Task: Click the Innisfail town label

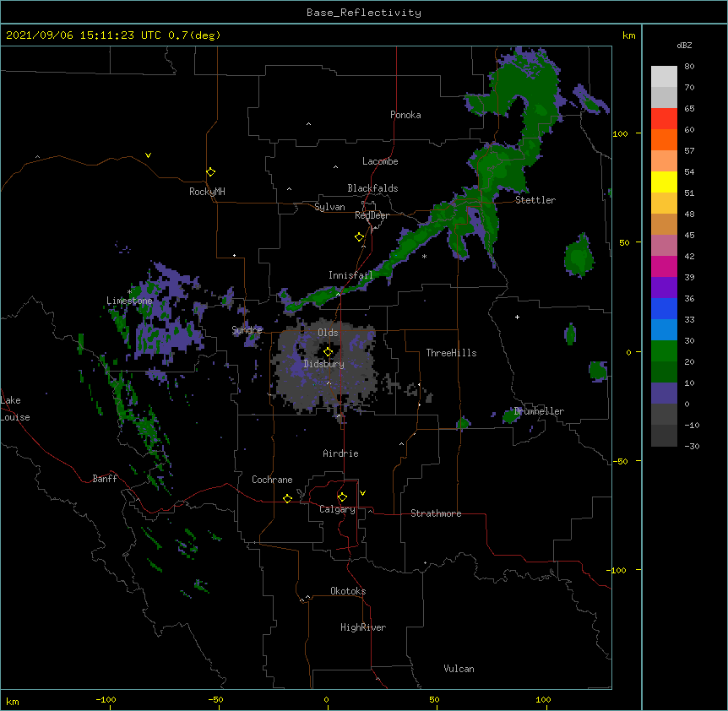Action: coord(350,275)
